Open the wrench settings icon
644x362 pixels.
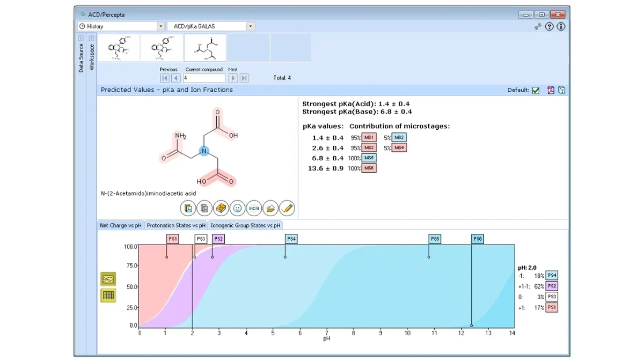pos(538,26)
